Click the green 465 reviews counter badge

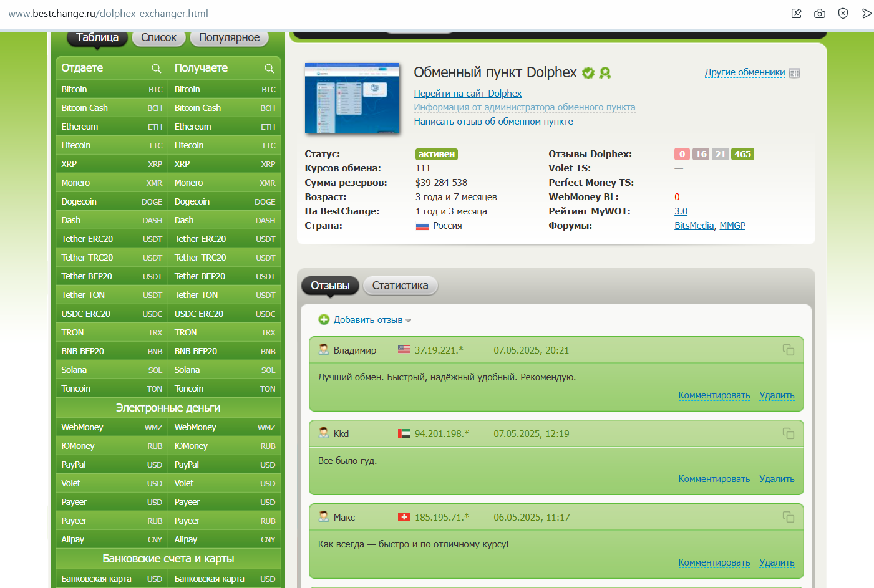pos(742,154)
